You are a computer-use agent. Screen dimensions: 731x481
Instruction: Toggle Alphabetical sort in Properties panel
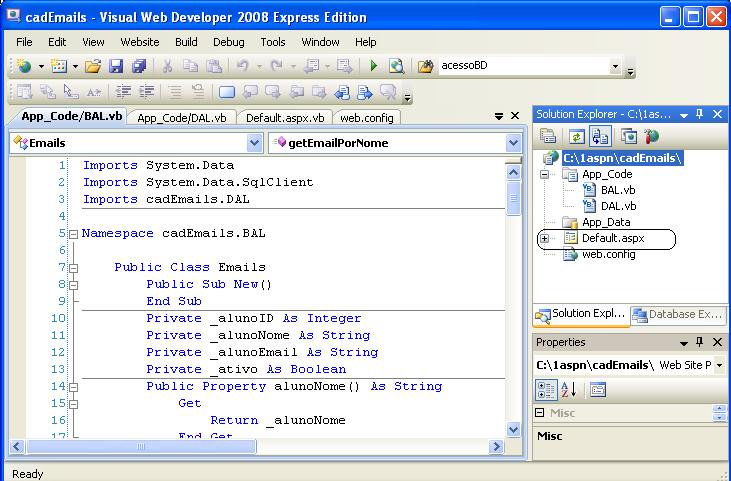tap(569, 390)
